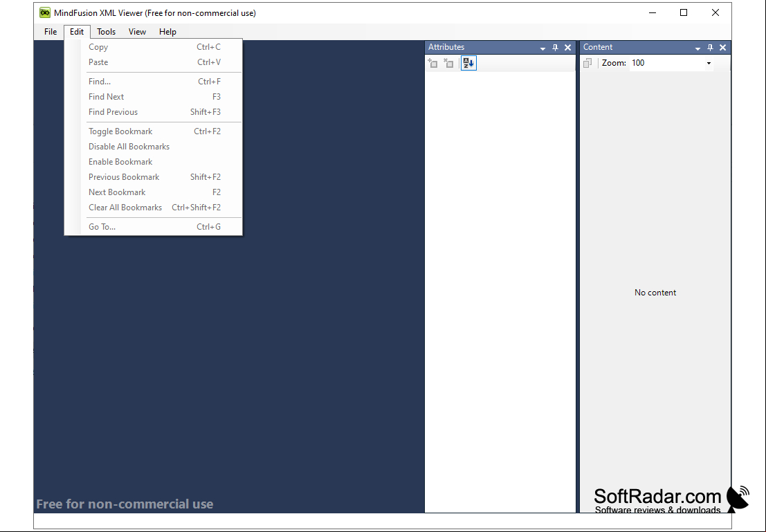Choose Copy in the Edit menu
Viewport: 766px width, 532px height.
coord(154,47)
